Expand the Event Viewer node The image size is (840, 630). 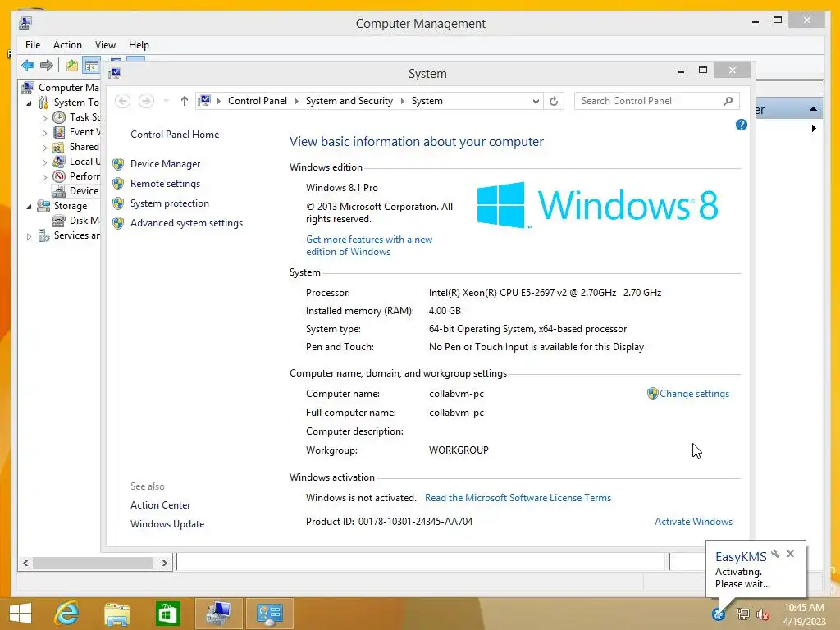pyautogui.click(x=44, y=133)
